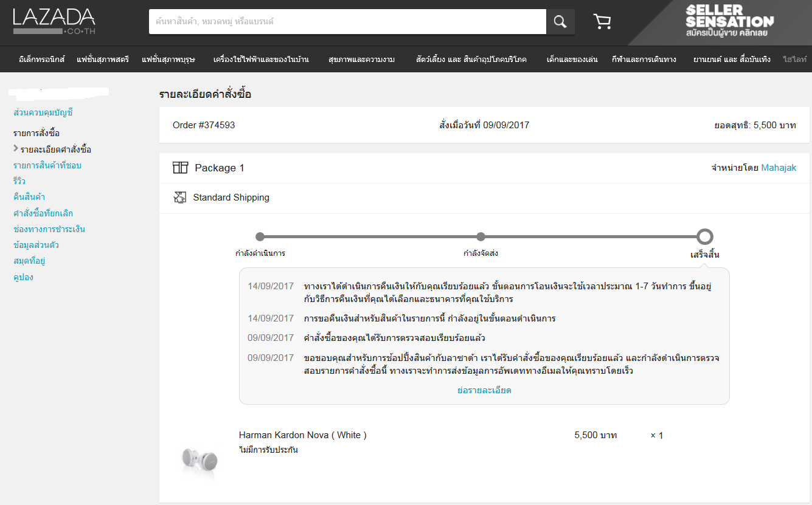Open the สุขภาพและความงาม category menu
The height and width of the screenshot is (505, 812).
361,60
